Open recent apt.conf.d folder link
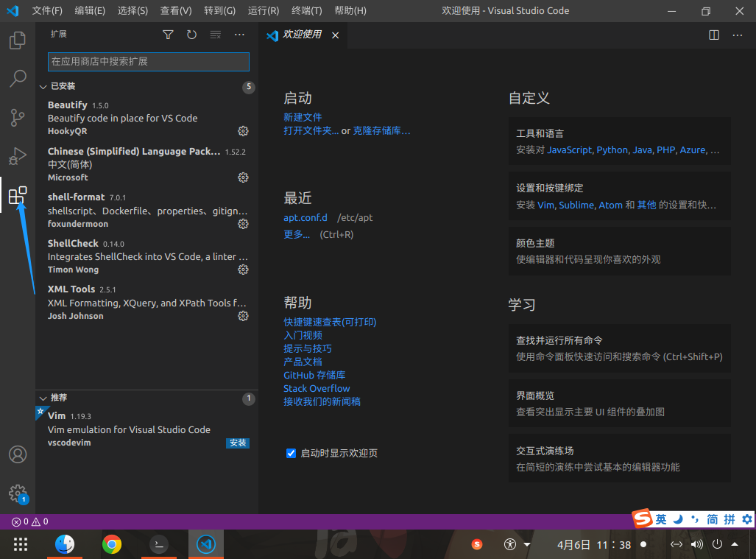 (305, 217)
